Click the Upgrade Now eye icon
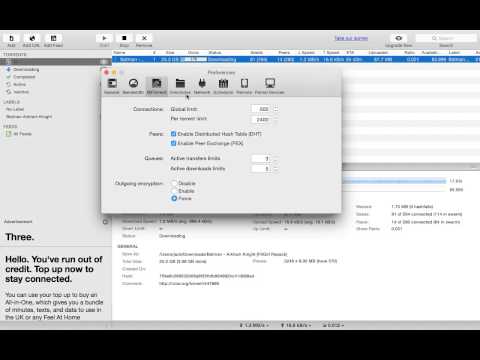 point(399,38)
